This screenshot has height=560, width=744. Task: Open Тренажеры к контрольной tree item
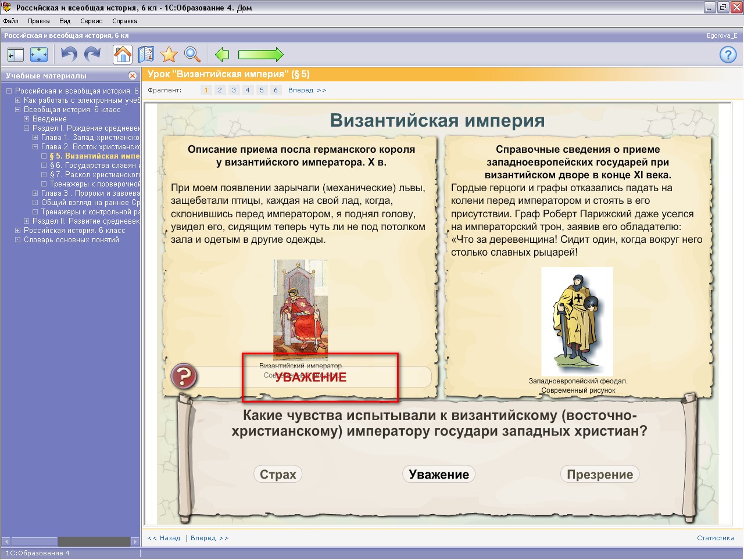91,212
